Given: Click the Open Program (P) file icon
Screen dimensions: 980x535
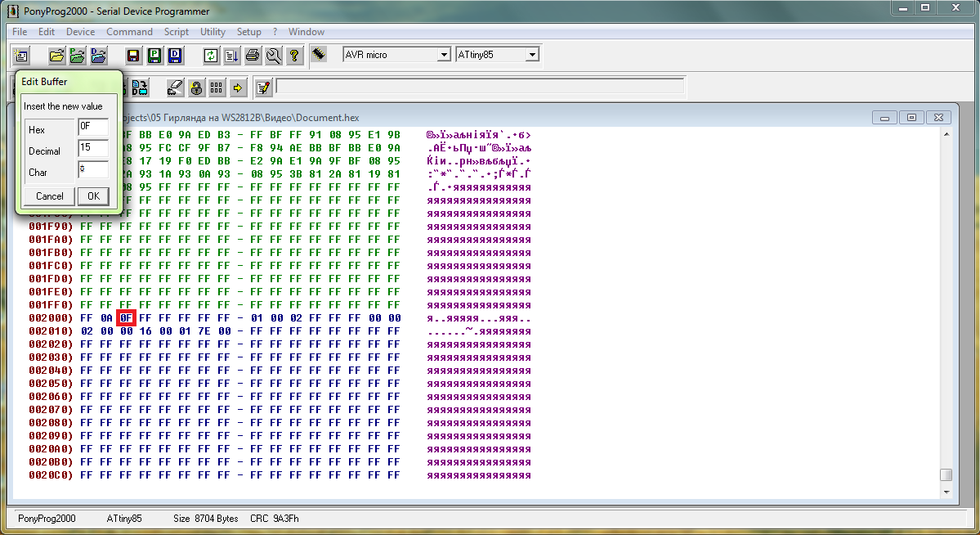Looking at the screenshot, I should pyautogui.click(x=78, y=56).
